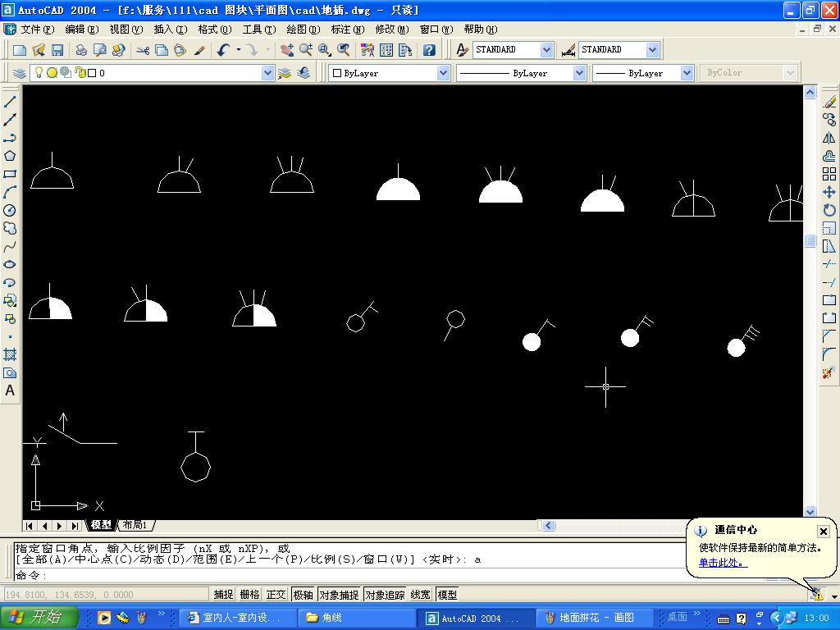Open the 文件(F) menu

coord(38,30)
